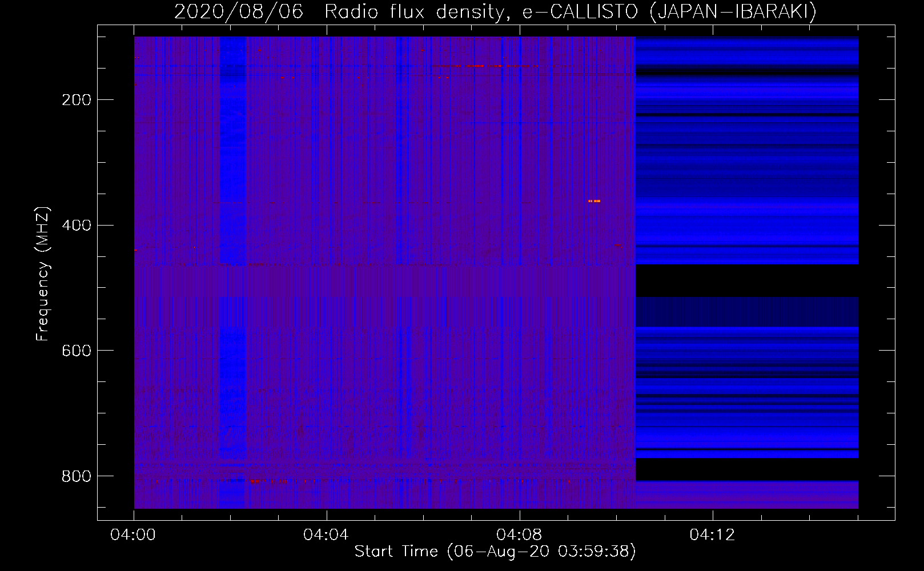Click the '04:00' time axis label
924x571 pixels.
click(x=133, y=535)
